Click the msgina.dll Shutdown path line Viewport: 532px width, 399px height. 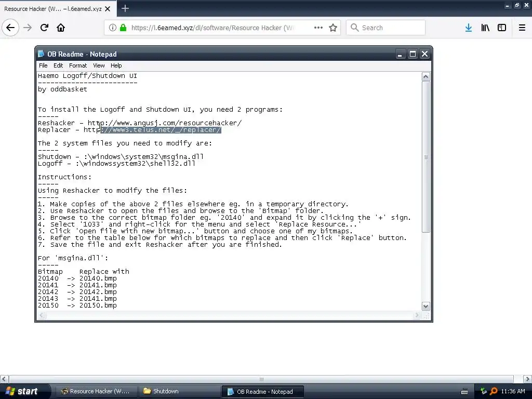point(121,157)
